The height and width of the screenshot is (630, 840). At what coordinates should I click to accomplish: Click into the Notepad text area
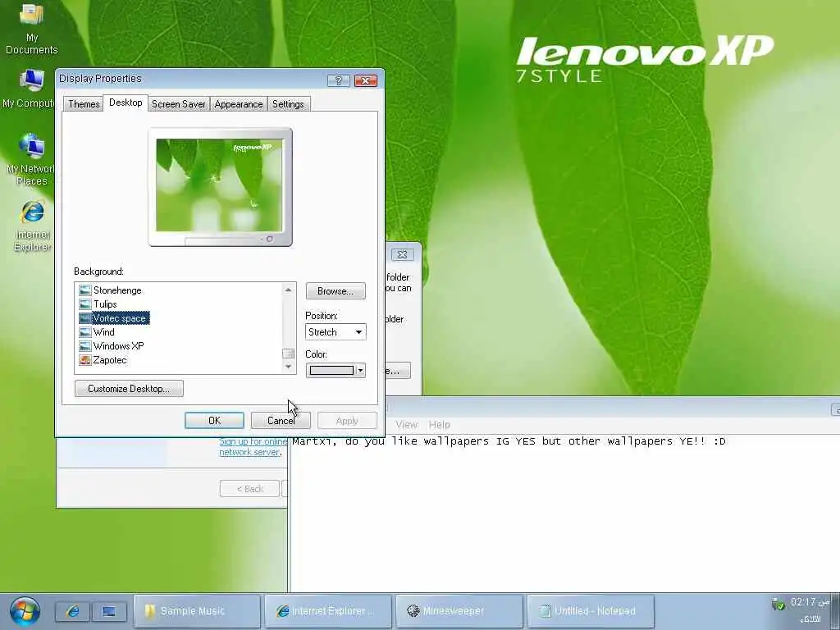tap(564, 514)
